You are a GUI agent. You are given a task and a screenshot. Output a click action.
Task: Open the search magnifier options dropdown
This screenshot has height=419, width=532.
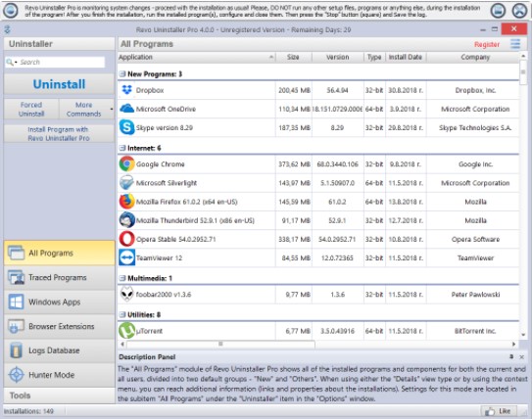coord(12,62)
